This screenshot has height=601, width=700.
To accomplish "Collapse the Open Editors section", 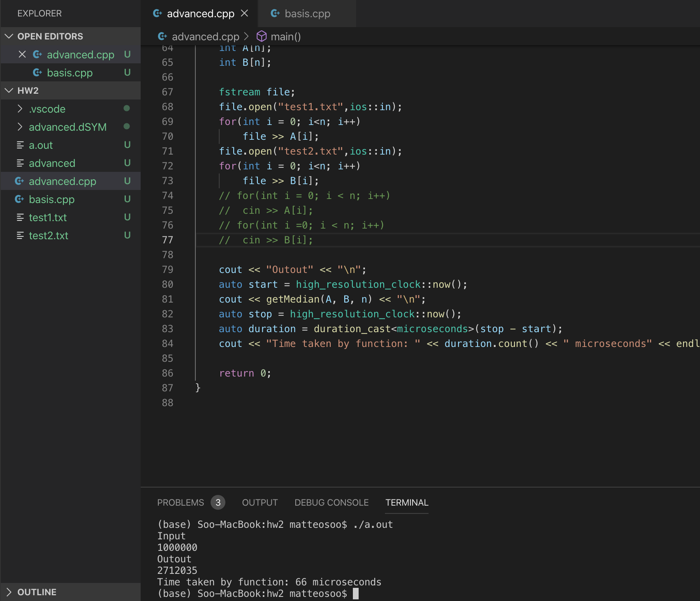I will tap(9, 36).
